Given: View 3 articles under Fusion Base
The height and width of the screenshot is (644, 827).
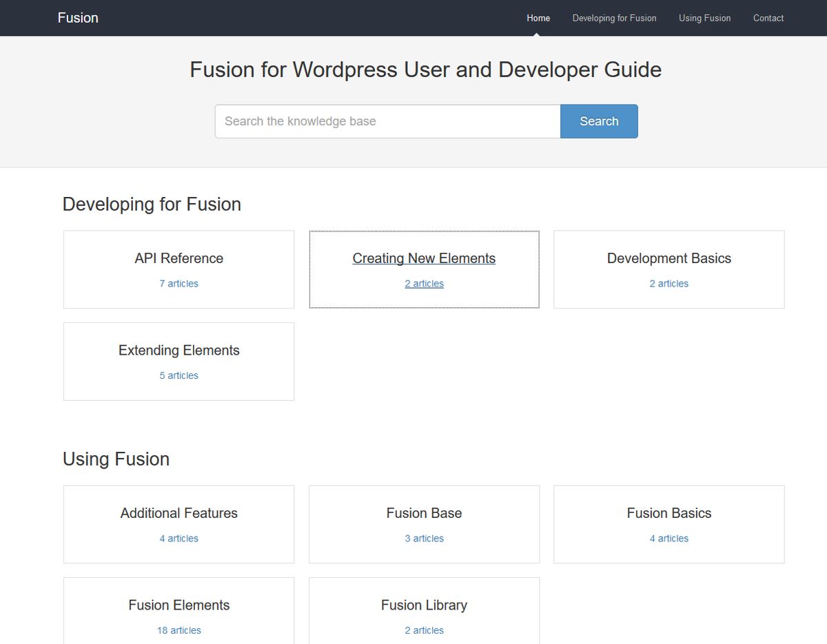Looking at the screenshot, I should (x=424, y=539).
